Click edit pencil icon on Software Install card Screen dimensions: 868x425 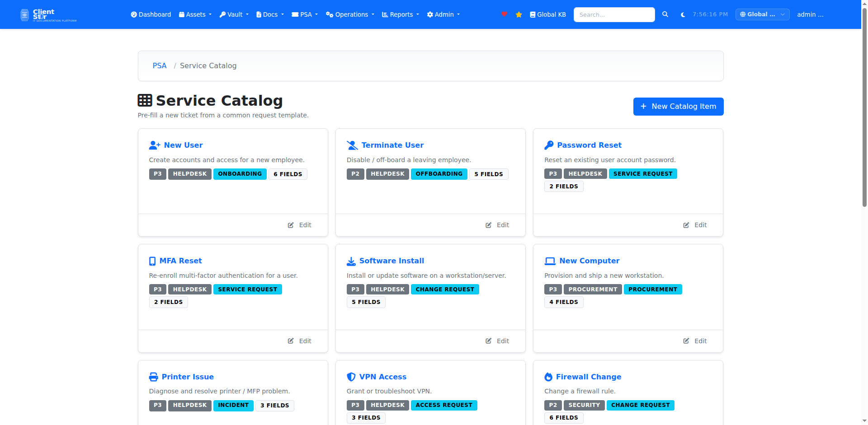(x=488, y=341)
